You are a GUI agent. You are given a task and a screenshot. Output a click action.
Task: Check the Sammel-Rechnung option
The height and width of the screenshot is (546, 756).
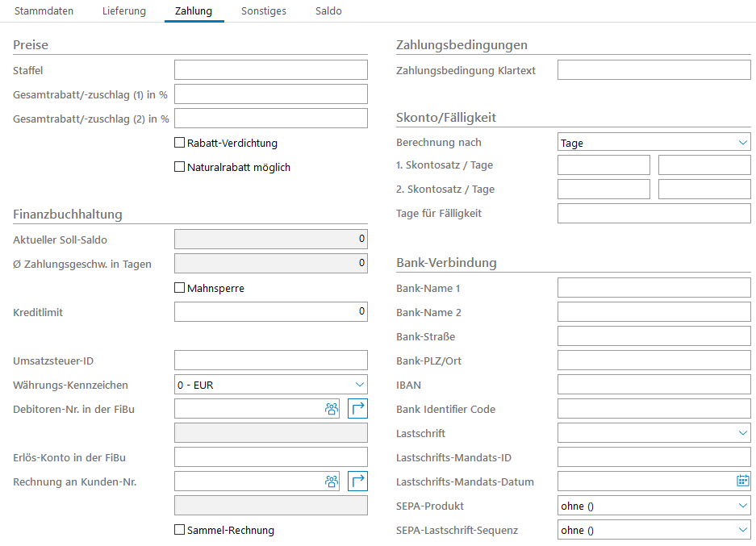180,530
